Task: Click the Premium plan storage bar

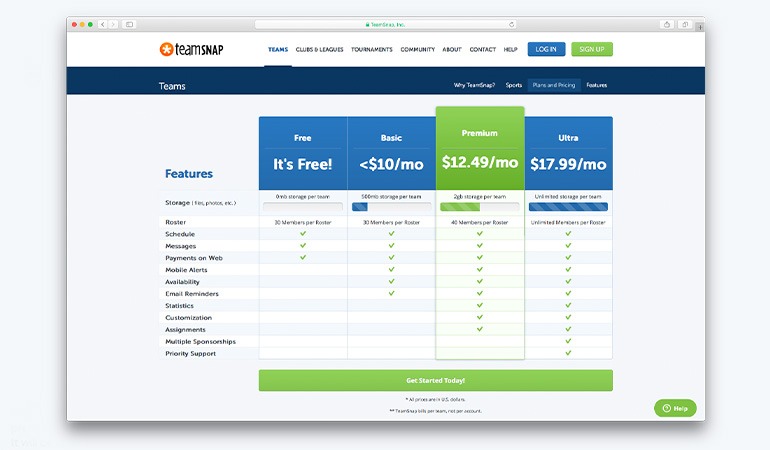Action: [480, 207]
